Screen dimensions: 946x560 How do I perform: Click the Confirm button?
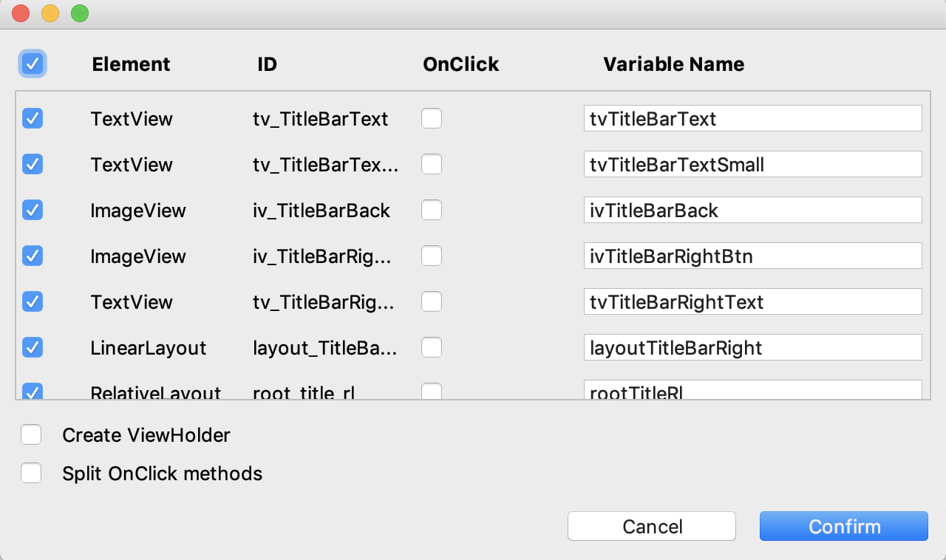point(843,526)
